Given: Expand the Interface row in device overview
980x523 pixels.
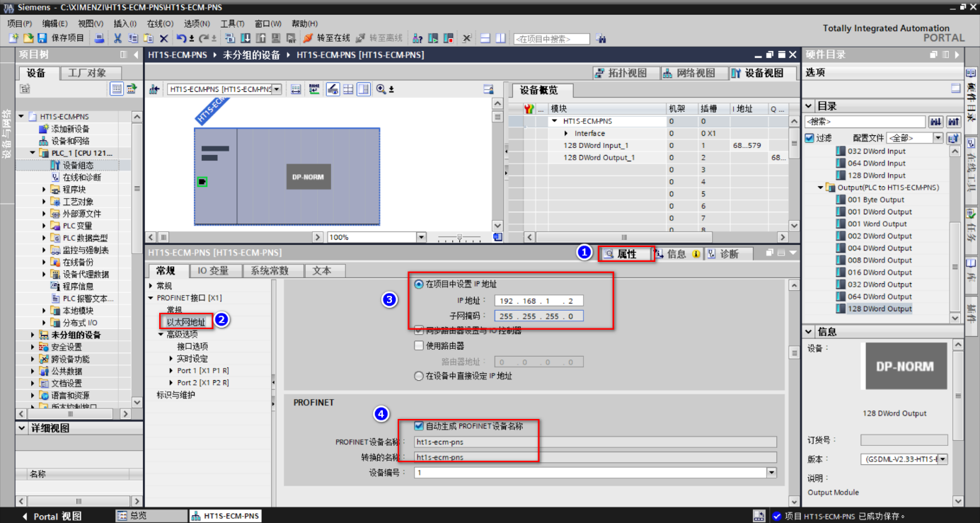Looking at the screenshot, I should click(x=566, y=134).
